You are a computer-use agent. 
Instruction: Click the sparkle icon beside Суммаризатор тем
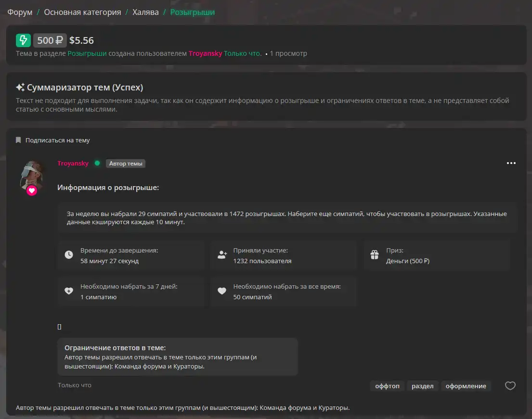[x=20, y=88]
